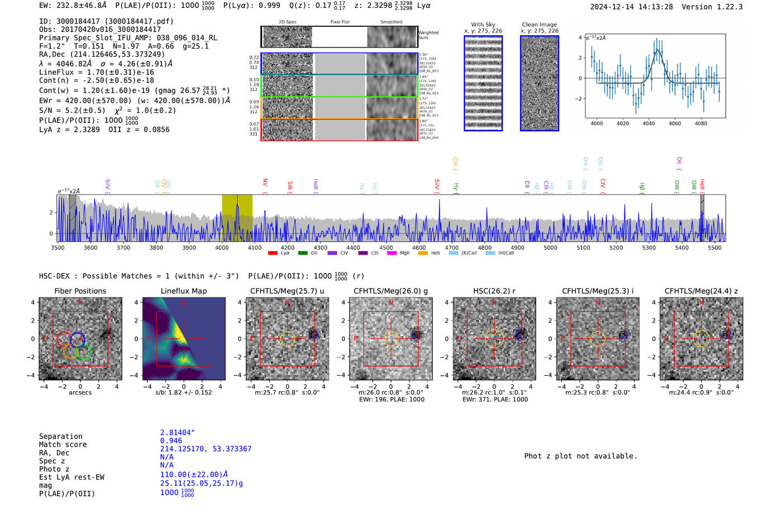Screen dimensions: 782x532
Task: Click the 'S/N = 5.2(±0.5)' value
Action: coord(72,111)
